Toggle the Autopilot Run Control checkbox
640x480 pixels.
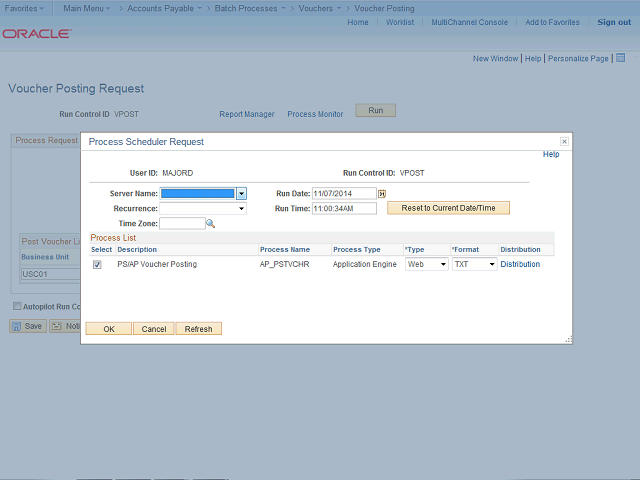tap(17, 306)
